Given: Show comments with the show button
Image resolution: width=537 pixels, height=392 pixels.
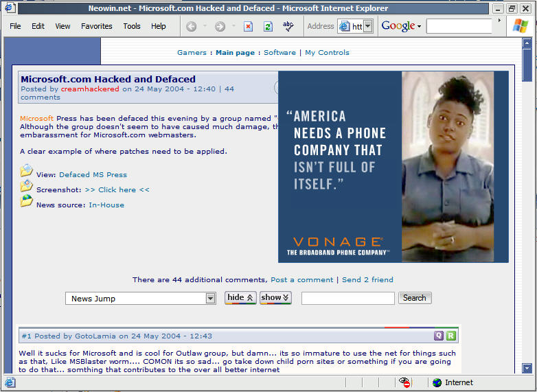Looking at the screenshot, I should 275,297.
